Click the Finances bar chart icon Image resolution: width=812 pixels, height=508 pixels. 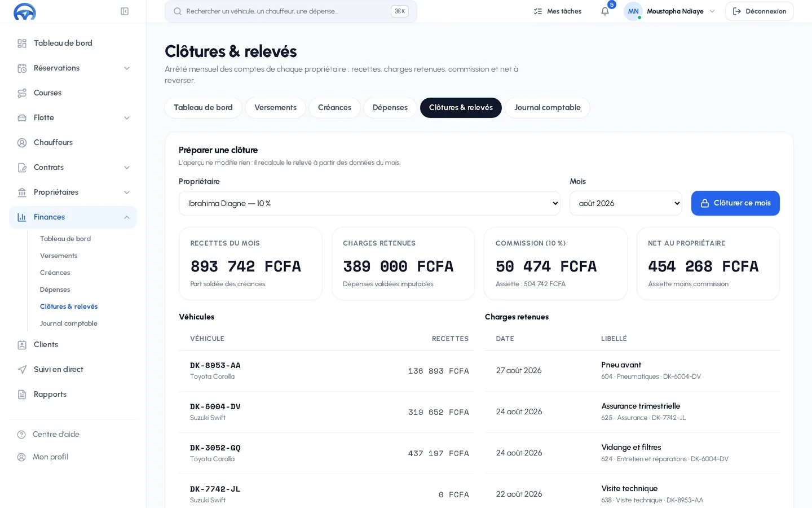point(22,217)
